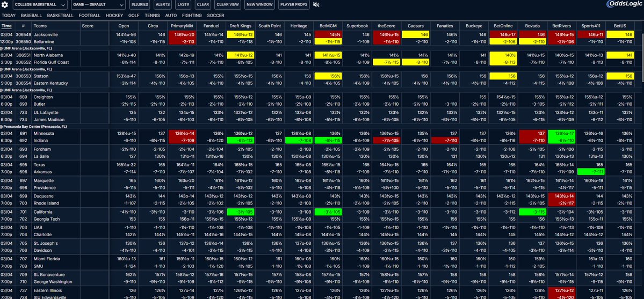The width and height of the screenshot is (644, 299).
Task: Click the Teams column header
Action: pyautogui.click(x=40, y=26)
